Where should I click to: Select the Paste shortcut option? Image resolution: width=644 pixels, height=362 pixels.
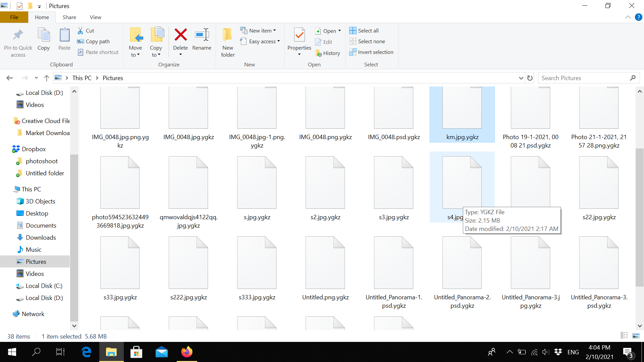point(98,52)
